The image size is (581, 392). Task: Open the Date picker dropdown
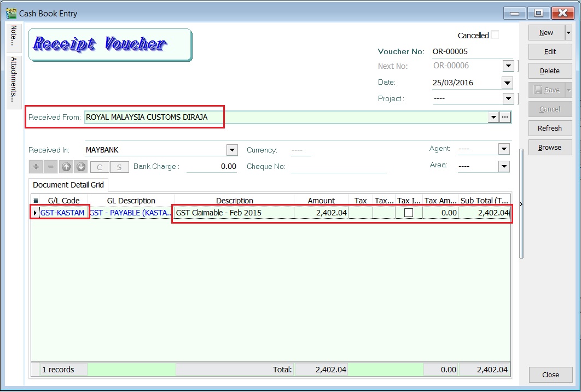click(508, 83)
